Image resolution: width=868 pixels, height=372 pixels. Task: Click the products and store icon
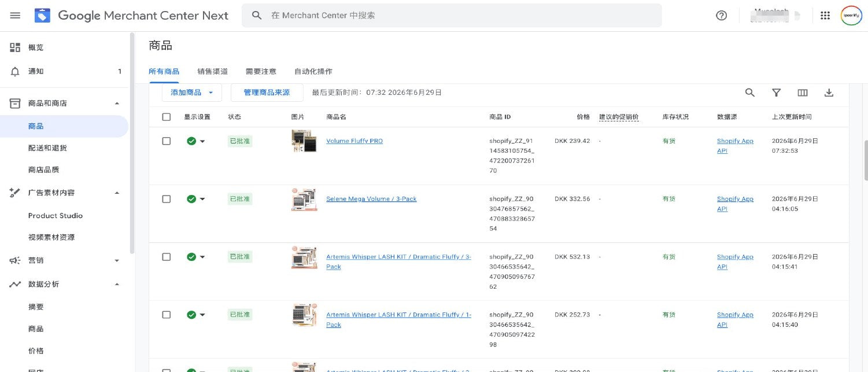(15, 103)
